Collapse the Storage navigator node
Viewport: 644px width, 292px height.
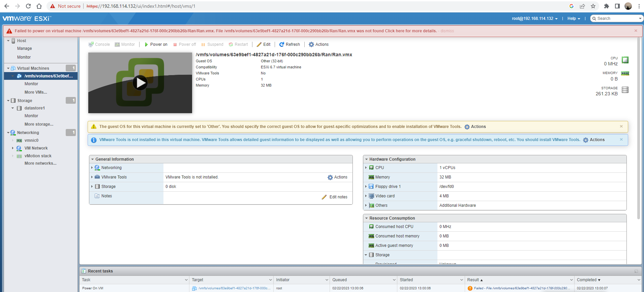click(x=8, y=101)
